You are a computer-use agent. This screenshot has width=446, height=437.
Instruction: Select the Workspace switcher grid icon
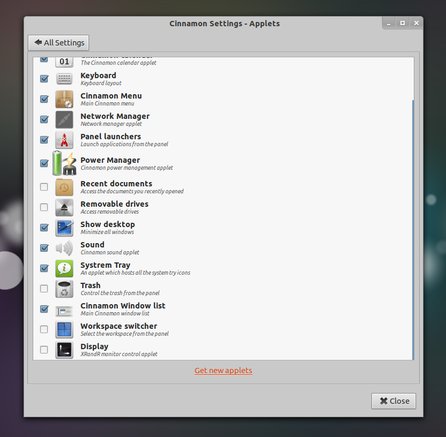(x=64, y=330)
